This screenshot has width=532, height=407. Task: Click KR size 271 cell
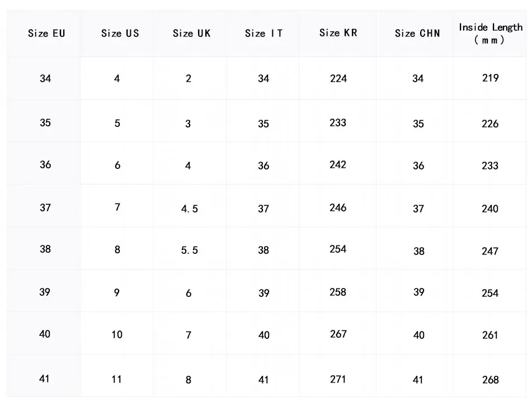point(338,379)
